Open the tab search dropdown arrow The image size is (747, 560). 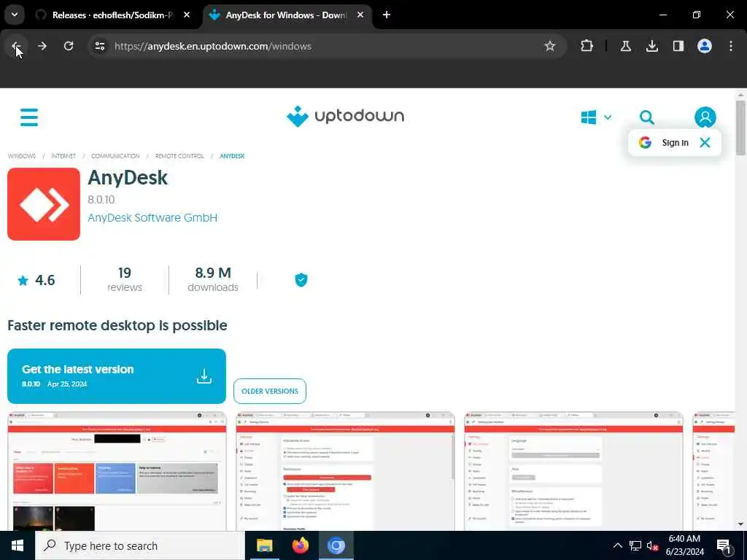(x=15, y=15)
